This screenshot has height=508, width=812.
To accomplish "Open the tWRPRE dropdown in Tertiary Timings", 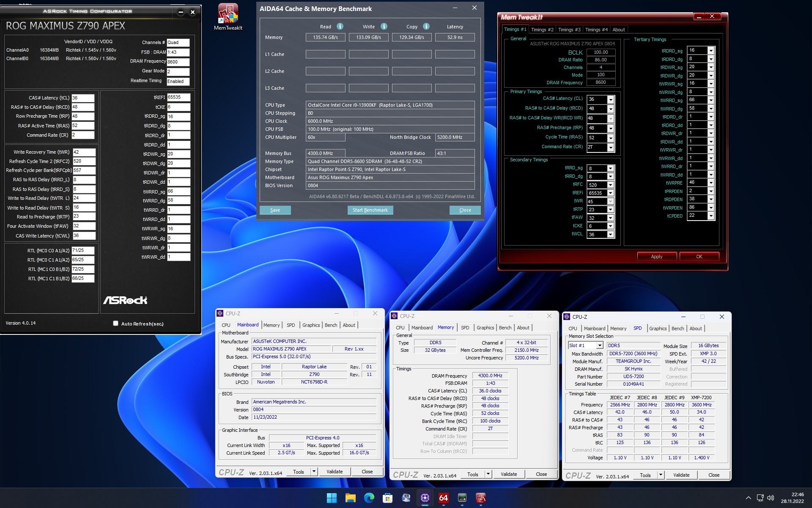I will pyautogui.click(x=711, y=183).
